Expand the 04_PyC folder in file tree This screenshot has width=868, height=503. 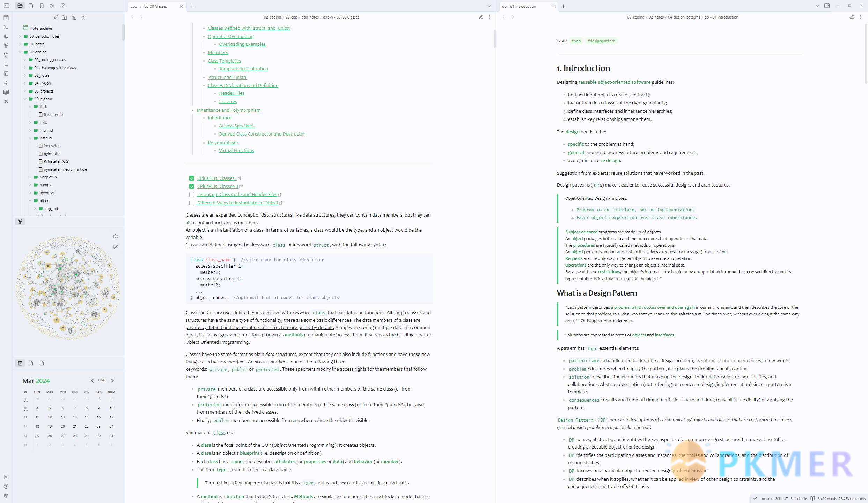24,83
